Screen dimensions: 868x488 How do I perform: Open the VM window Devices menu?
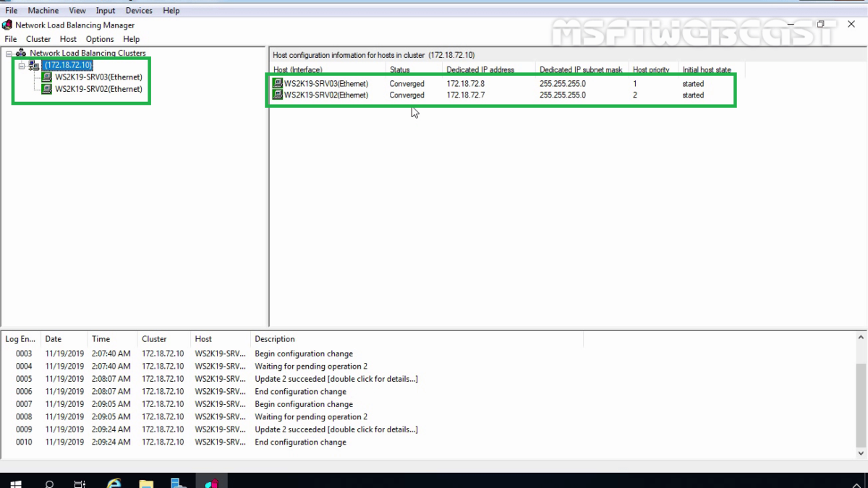tap(139, 11)
